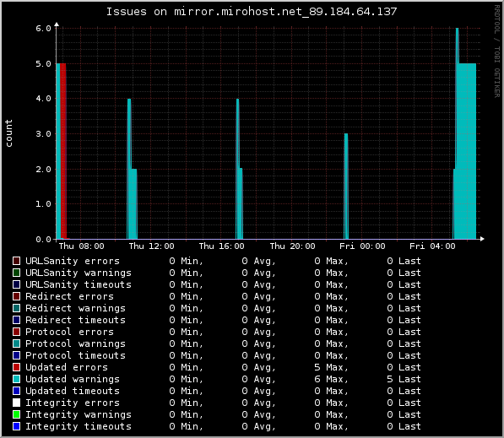This screenshot has height=438, width=504.
Task: Click the Updated errors red legend swatch
Action: pyautogui.click(x=16, y=367)
